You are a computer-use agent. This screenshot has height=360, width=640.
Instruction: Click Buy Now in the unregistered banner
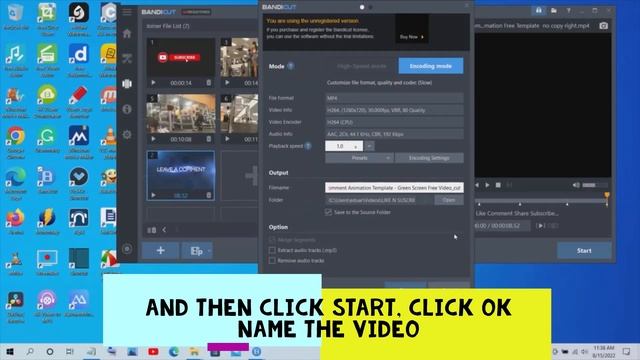click(411, 37)
